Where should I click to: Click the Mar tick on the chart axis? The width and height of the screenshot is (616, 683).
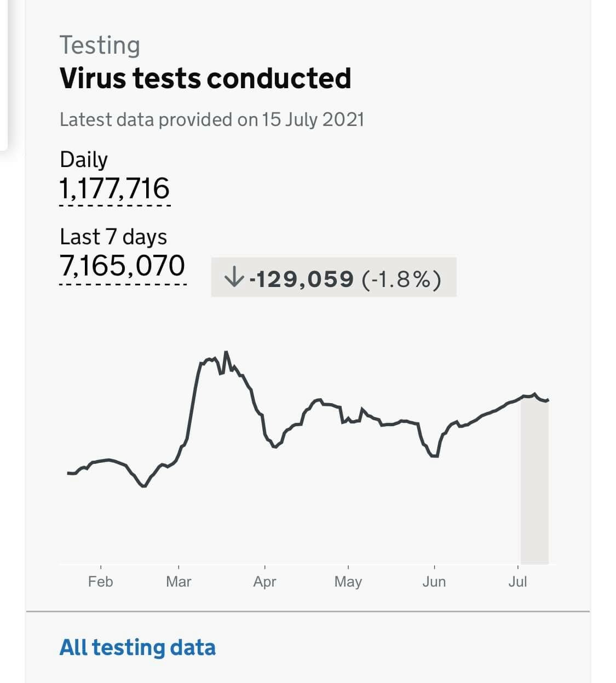pyautogui.click(x=179, y=581)
